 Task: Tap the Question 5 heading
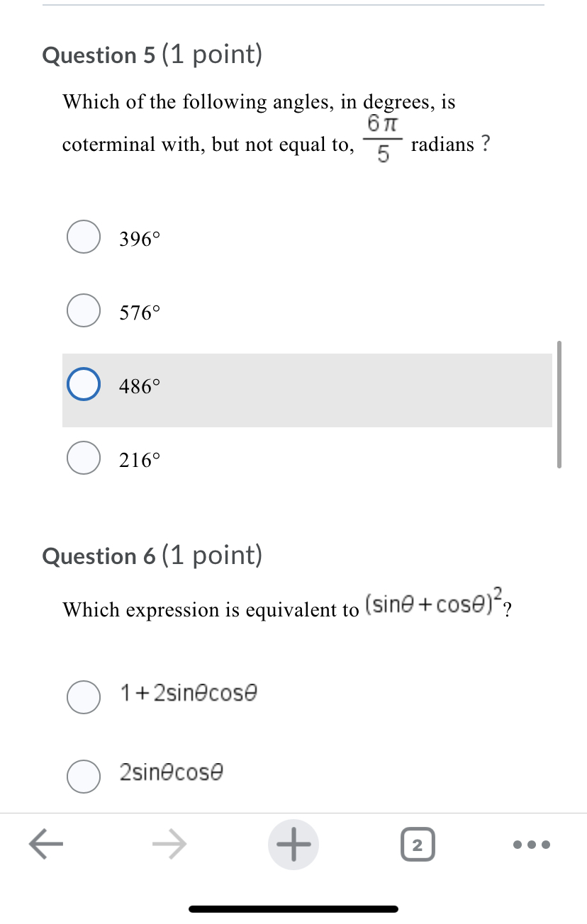153,55
